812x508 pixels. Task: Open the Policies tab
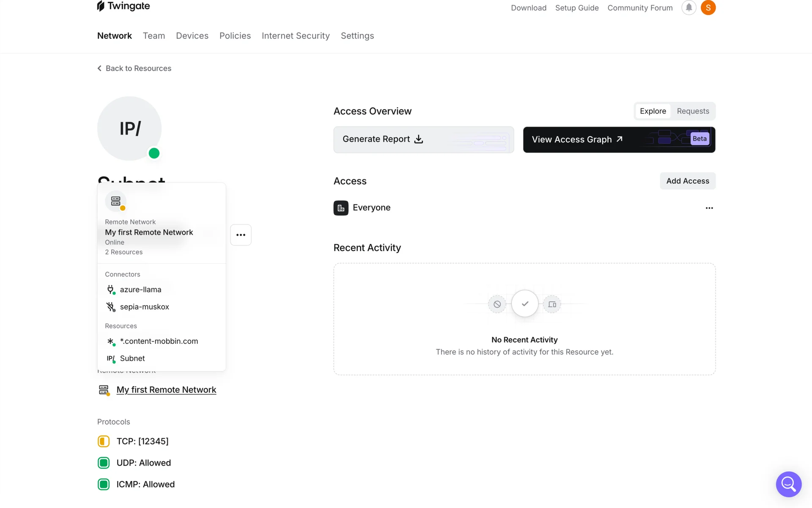coord(235,36)
